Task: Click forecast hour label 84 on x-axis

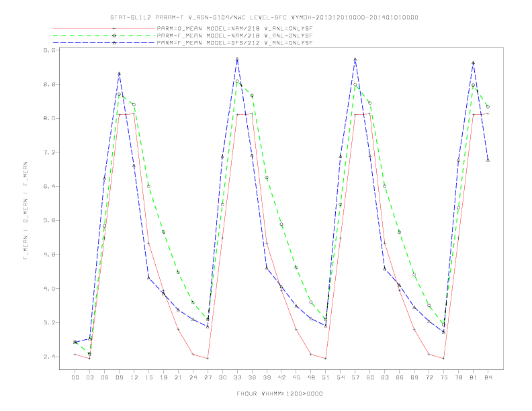Action: click(488, 377)
